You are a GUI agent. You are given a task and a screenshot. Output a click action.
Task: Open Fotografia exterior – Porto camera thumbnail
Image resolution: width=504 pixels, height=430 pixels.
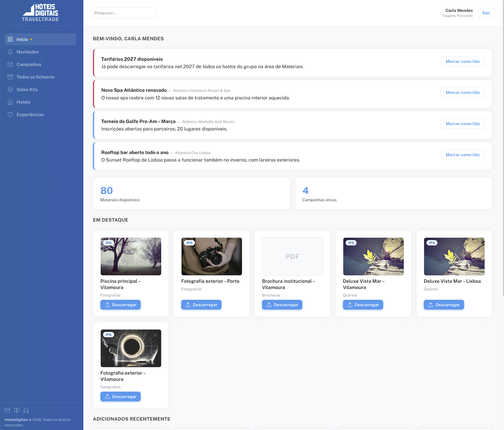coord(212,256)
